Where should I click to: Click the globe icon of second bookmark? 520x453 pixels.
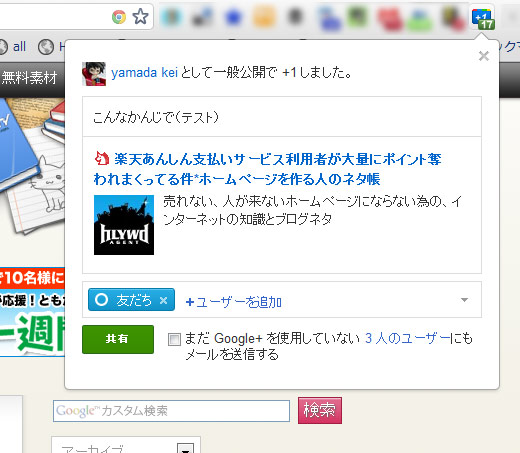click(46, 47)
